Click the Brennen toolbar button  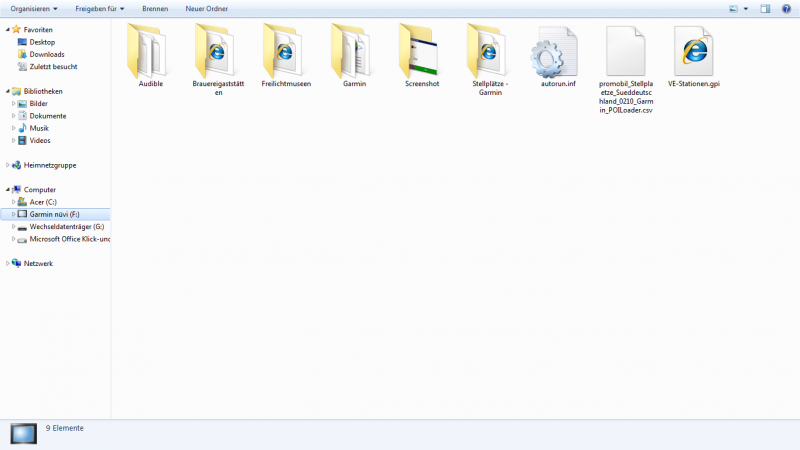(155, 8)
